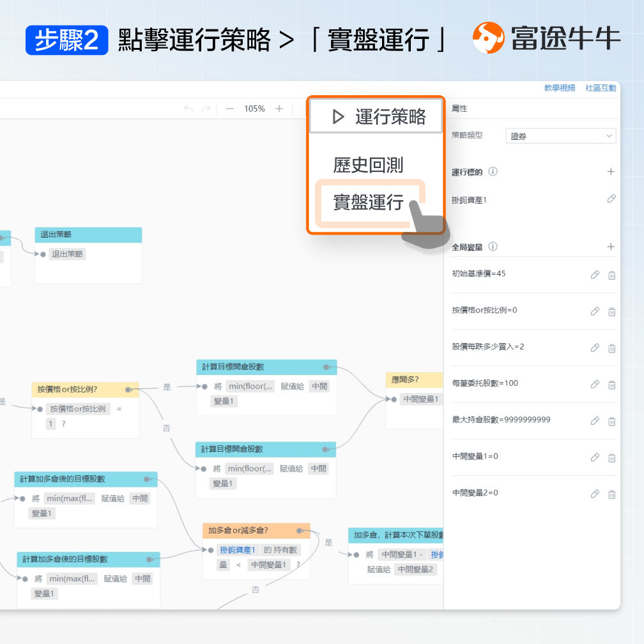The height and width of the screenshot is (644, 644).
Task: Add a new 運行標的 with the plus icon
Action: pos(610,171)
